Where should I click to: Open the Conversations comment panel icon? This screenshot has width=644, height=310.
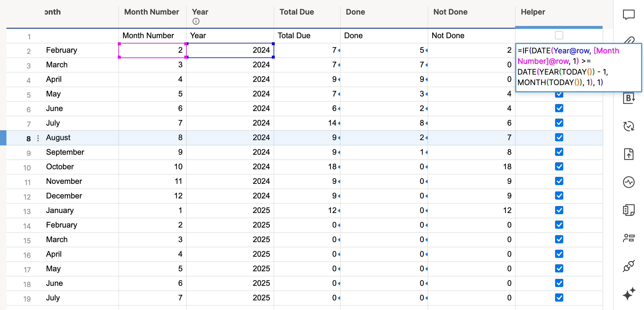click(x=629, y=15)
